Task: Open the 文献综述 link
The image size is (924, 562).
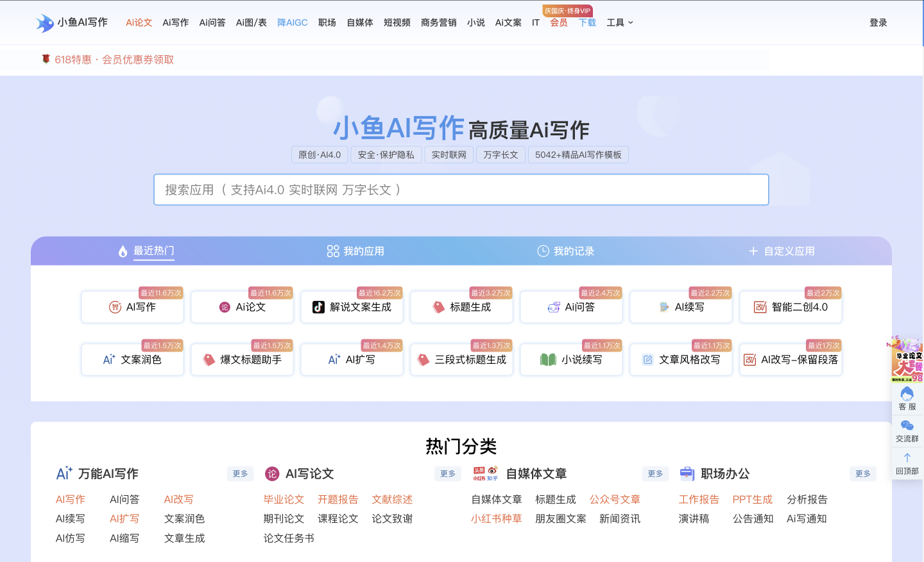Action: (392, 499)
